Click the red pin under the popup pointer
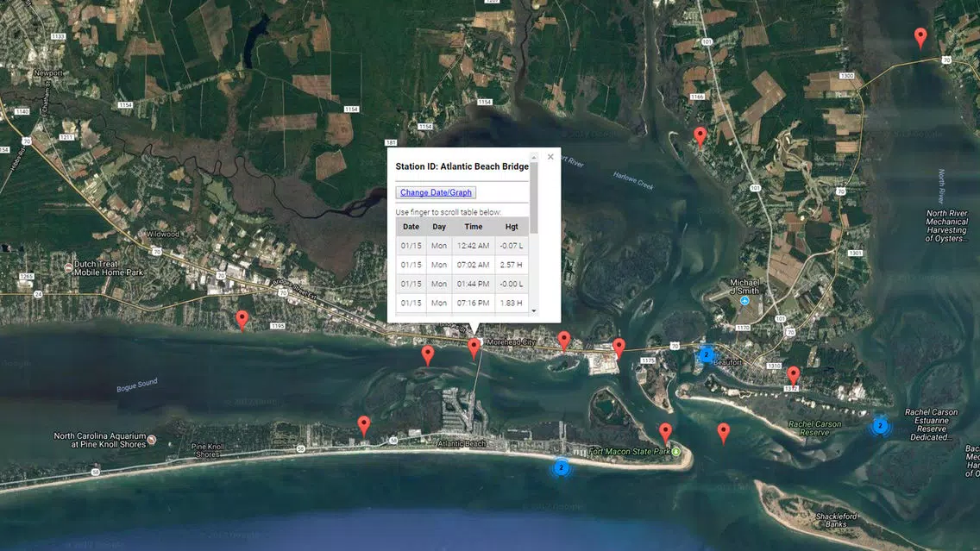The width and height of the screenshot is (980, 551). pyautogui.click(x=474, y=348)
